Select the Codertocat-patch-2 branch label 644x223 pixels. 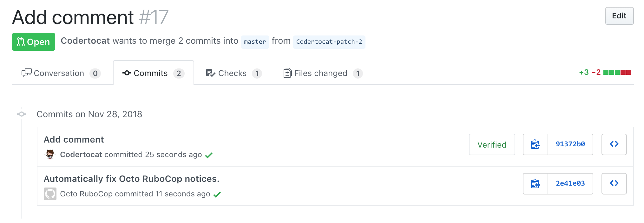[x=329, y=41]
